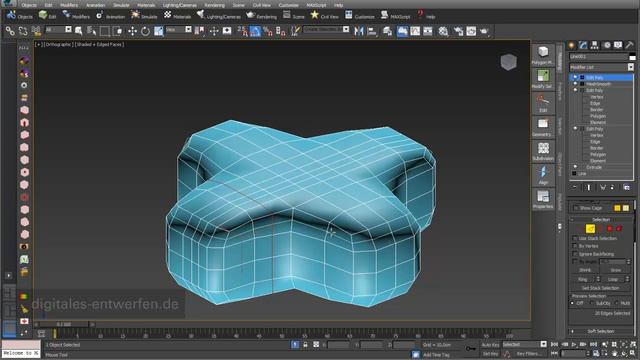The width and height of the screenshot is (640, 360).
Task: Select the Off preview selection radio
Action: coord(572,303)
